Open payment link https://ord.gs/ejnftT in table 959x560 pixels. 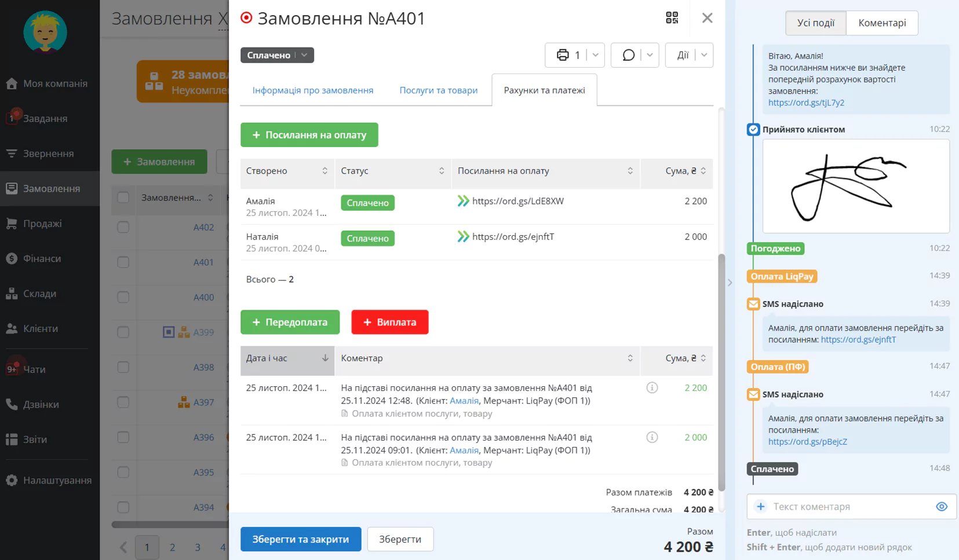[x=513, y=236]
